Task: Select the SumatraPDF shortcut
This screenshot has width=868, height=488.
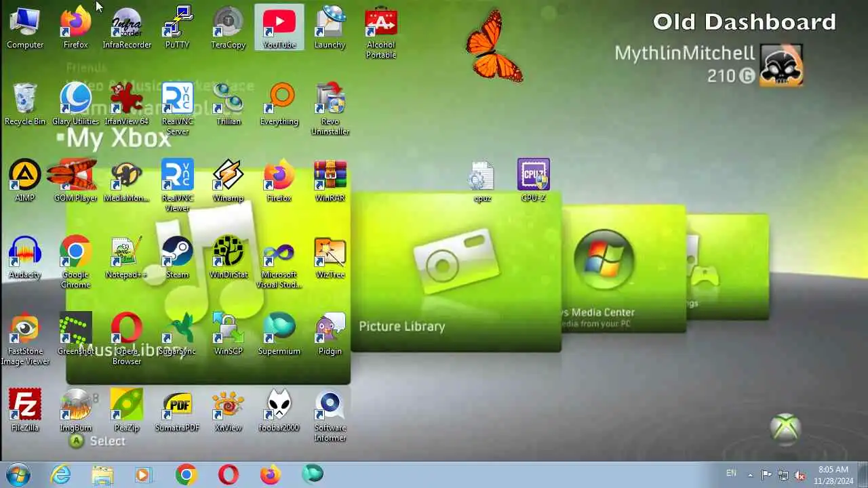Action: [178, 410]
